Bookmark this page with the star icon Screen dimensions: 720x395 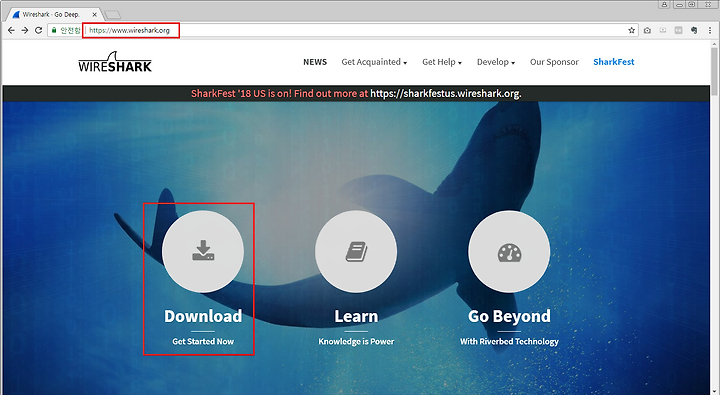pos(631,30)
